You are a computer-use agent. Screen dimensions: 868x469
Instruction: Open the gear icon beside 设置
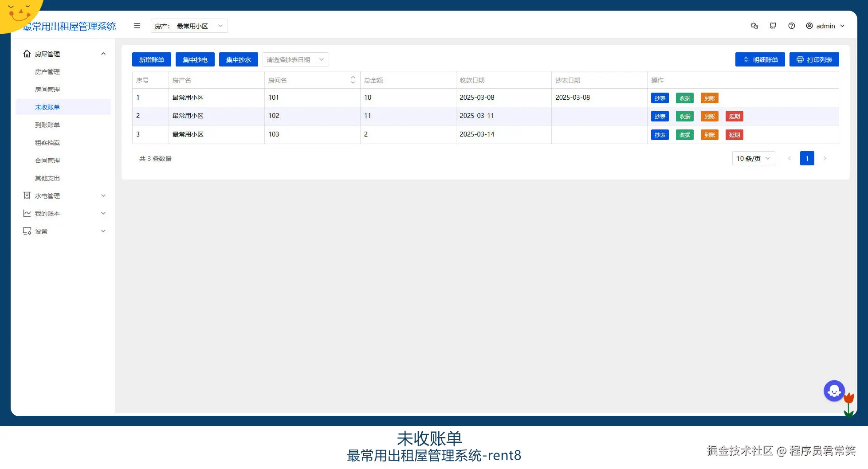27,231
